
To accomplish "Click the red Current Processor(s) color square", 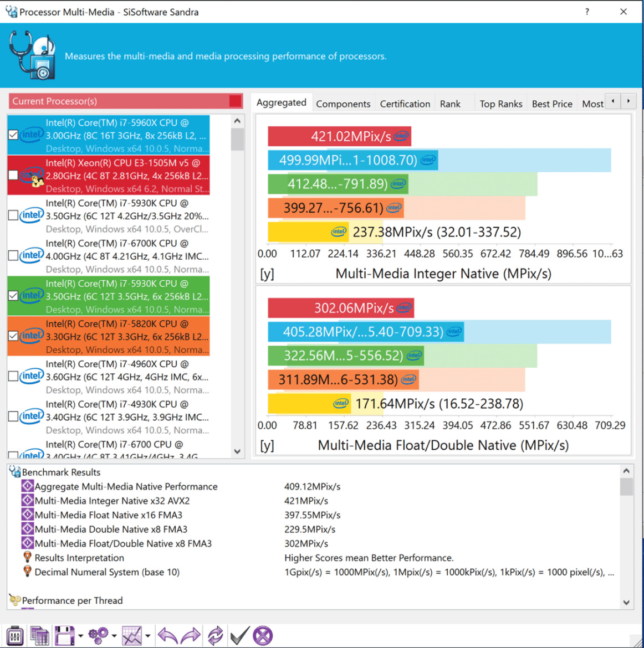I will point(236,101).
